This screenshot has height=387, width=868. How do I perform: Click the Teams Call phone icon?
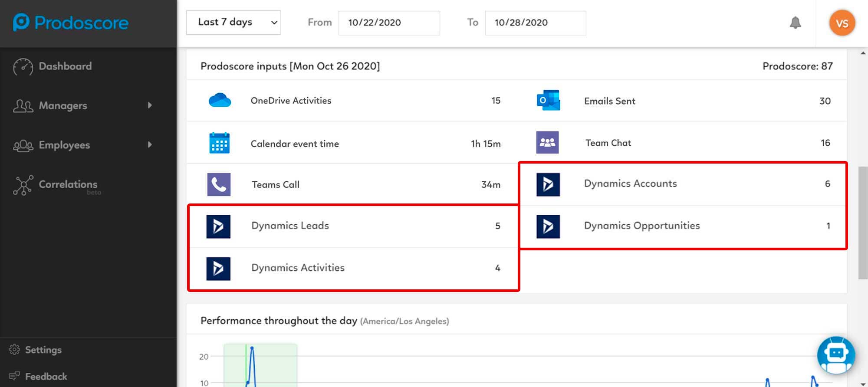(219, 184)
